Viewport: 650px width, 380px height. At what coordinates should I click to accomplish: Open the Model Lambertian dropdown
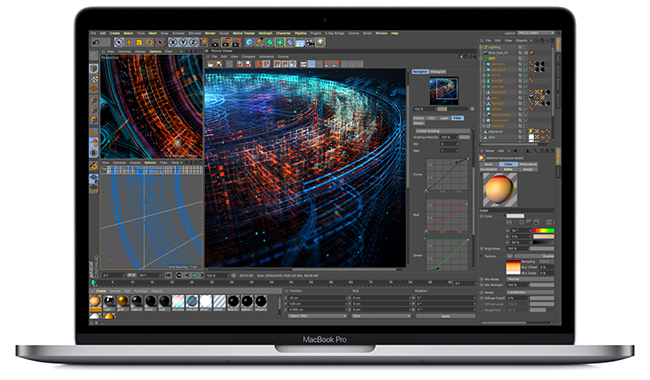pyautogui.click(x=530, y=292)
